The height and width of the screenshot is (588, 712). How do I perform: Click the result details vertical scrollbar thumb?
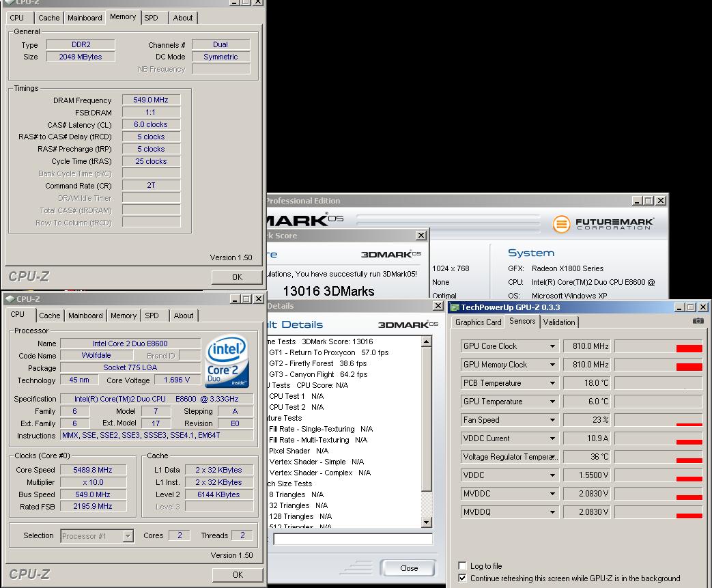pyautogui.click(x=427, y=419)
